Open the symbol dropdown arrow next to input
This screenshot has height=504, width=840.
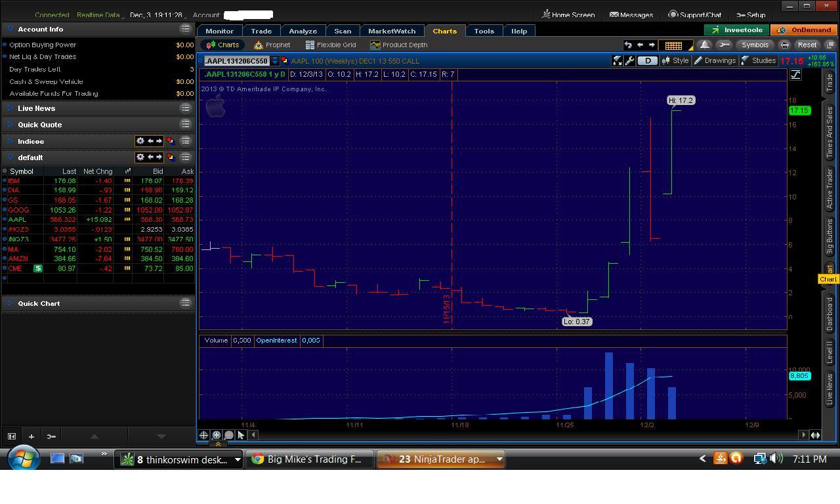tap(274, 61)
